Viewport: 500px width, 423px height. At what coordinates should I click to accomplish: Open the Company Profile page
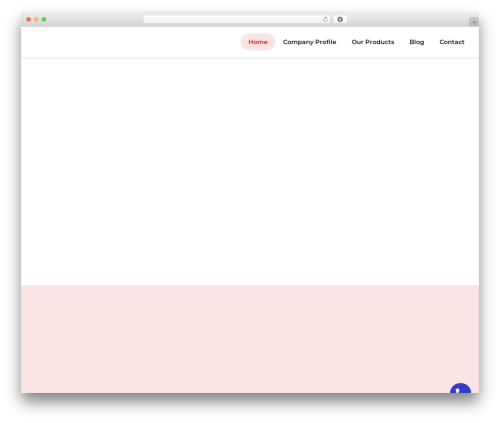(x=309, y=42)
